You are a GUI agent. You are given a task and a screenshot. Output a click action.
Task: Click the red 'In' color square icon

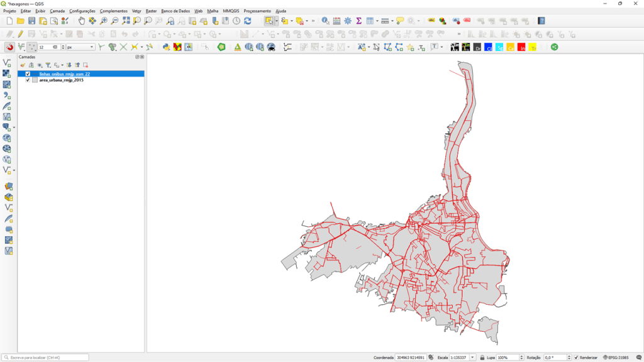pos(521,47)
